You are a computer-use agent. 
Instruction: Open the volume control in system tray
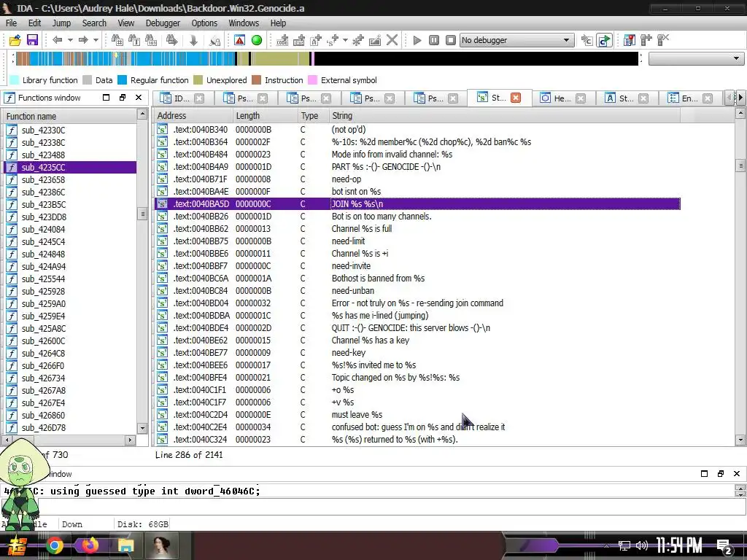(642, 545)
